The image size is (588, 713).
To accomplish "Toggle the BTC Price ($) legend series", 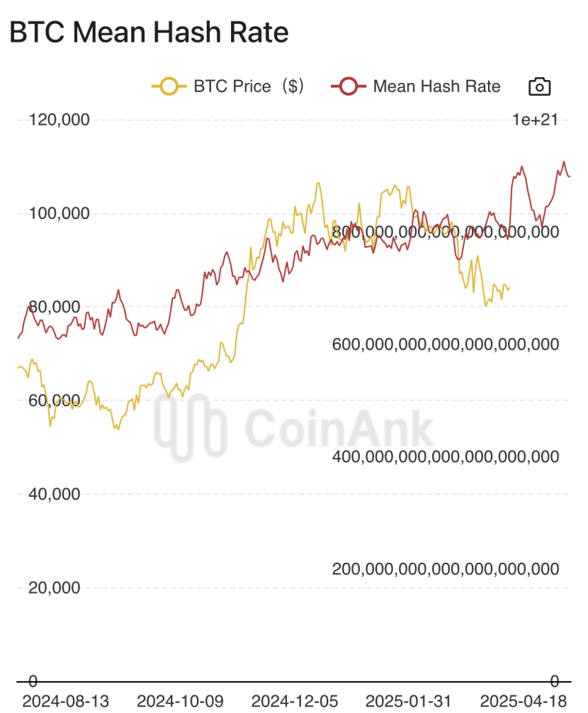I will coord(227,86).
